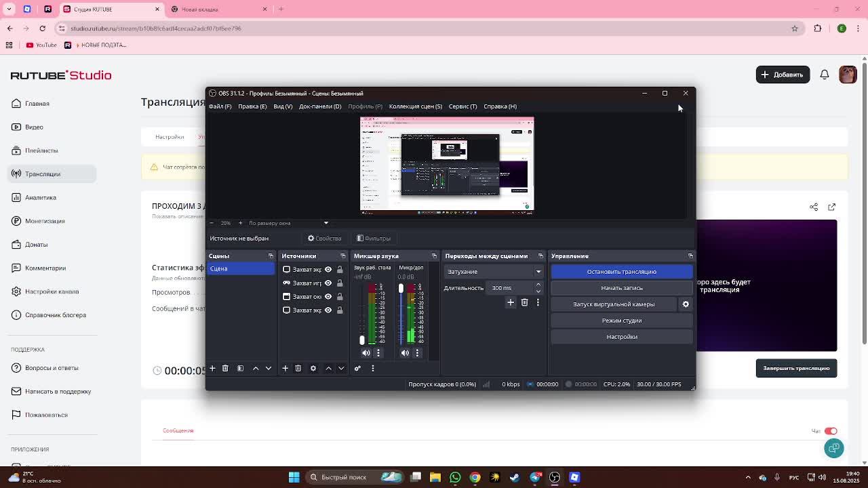Open the RUTUBE notifications bell
Viewport: 868px width, 488px height.
[825, 75]
